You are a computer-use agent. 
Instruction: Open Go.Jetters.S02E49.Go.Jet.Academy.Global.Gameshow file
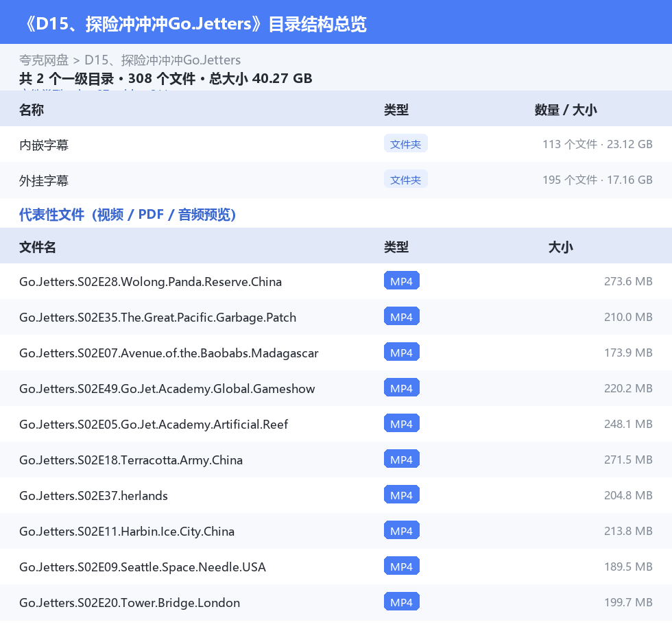167,389
